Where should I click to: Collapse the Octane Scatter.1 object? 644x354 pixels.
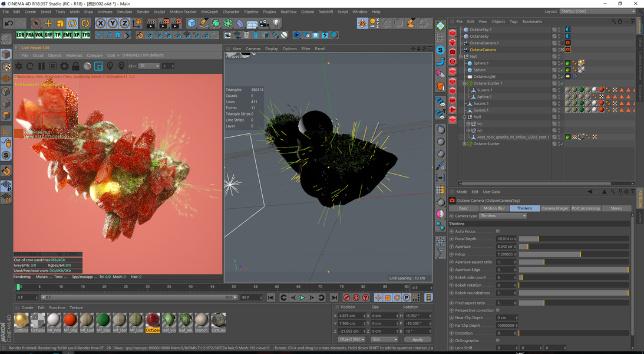pyautogui.click(x=464, y=83)
